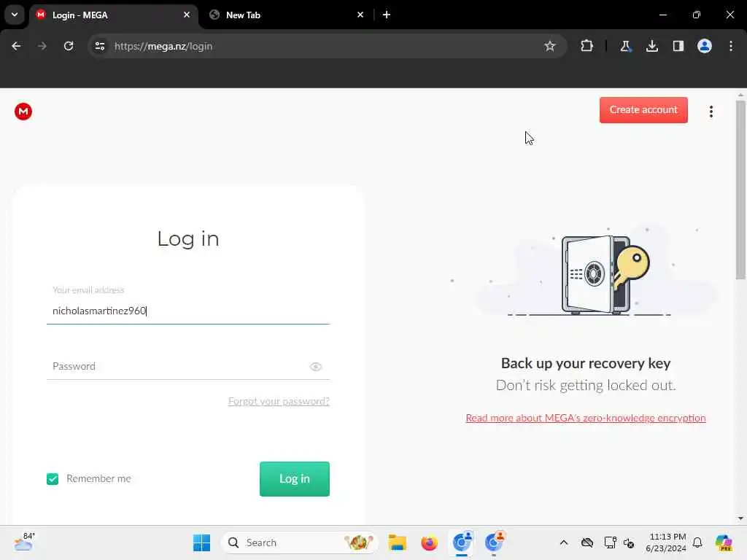747x560 pixels.
Task: Open Chrome Labs flask icon
Action: (625, 46)
